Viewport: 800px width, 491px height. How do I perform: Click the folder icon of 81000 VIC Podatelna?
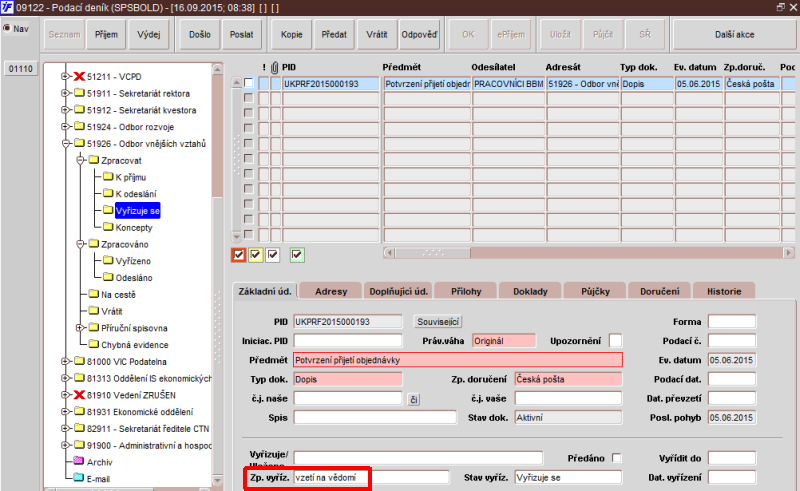click(79, 361)
